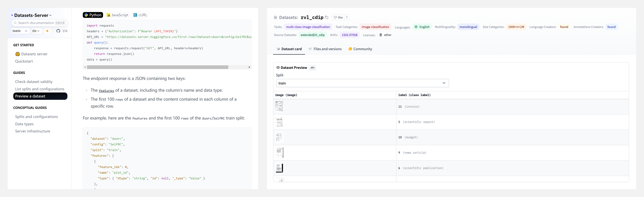Click the copy icon next to rvl_cdip
644x197 pixels.
[x=327, y=17]
